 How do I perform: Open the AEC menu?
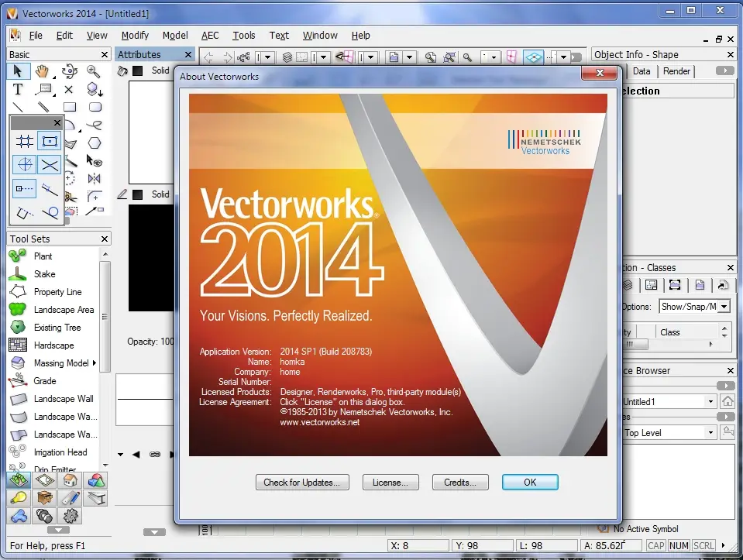point(210,35)
